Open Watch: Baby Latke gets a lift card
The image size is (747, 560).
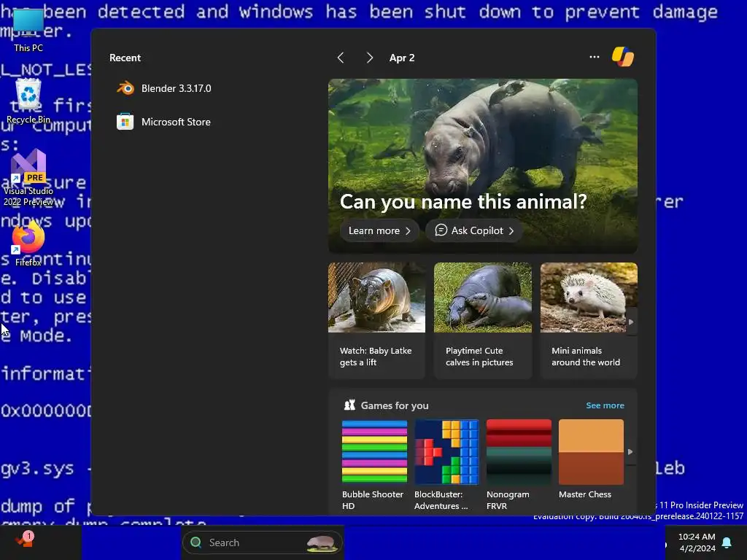pyautogui.click(x=376, y=321)
